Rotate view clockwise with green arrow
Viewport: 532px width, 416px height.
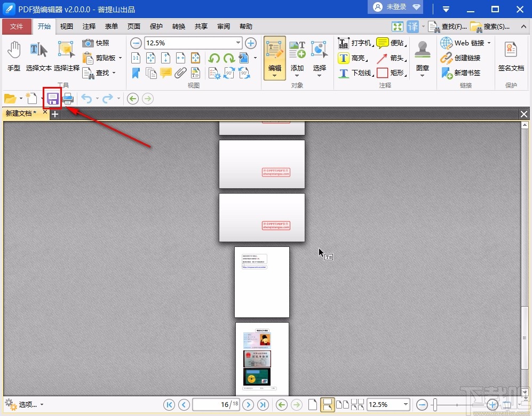229,58
